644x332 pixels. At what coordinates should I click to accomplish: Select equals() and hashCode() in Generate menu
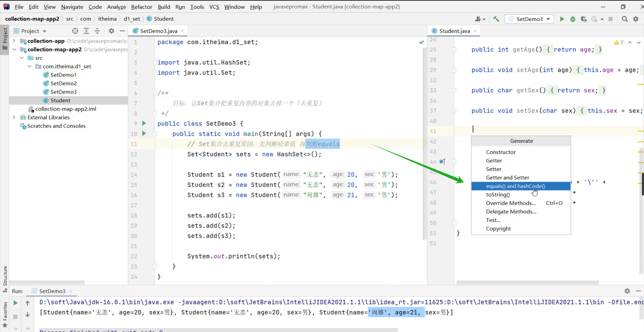[x=515, y=186]
